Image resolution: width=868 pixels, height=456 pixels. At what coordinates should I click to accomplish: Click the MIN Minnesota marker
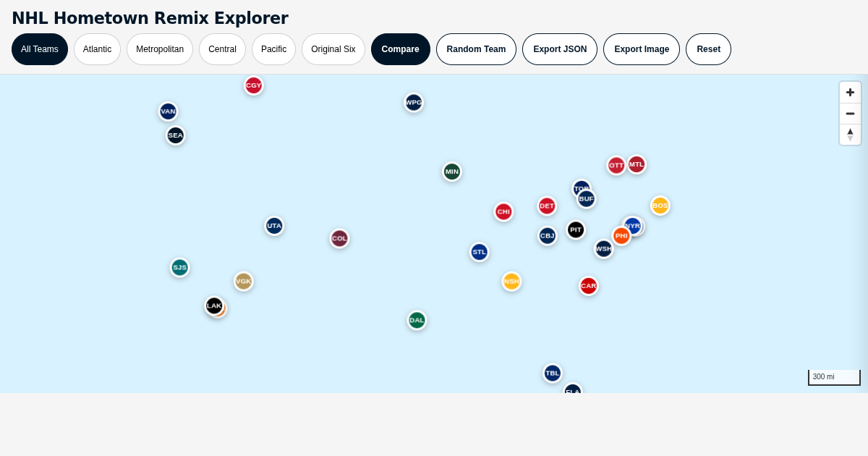[x=451, y=172]
